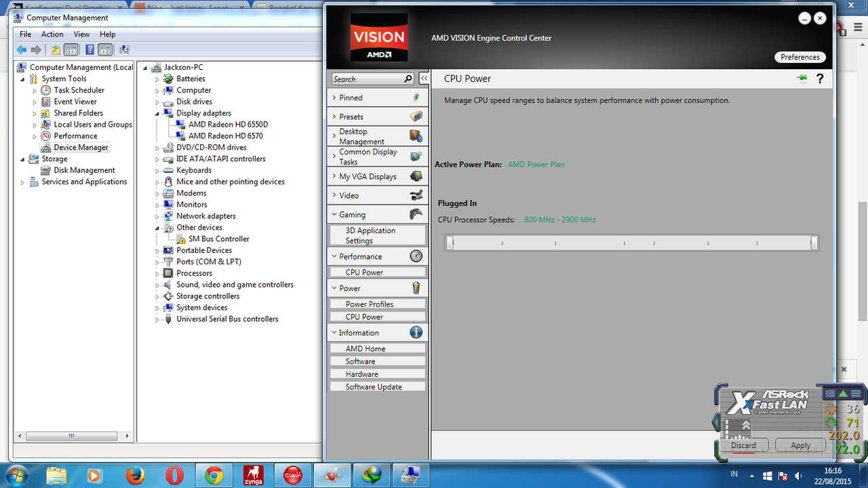Click the CPU Power help question mark
This screenshot has width=868, height=488.
pyautogui.click(x=820, y=79)
